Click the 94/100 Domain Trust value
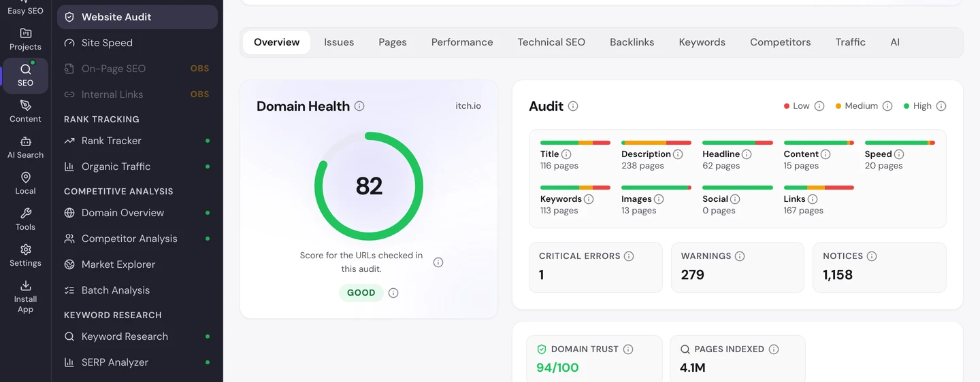The image size is (980, 382). (557, 368)
